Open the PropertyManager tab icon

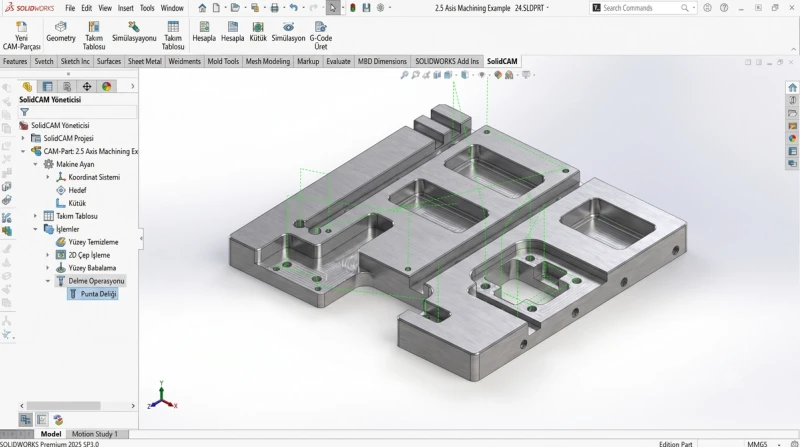[47, 86]
